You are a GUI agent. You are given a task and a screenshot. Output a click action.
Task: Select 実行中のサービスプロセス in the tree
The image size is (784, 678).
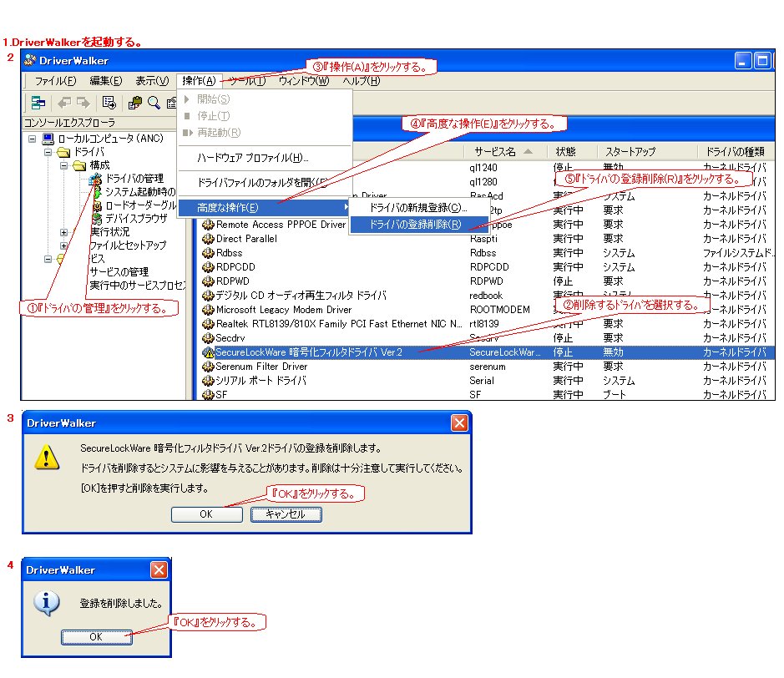[x=138, y=286]
